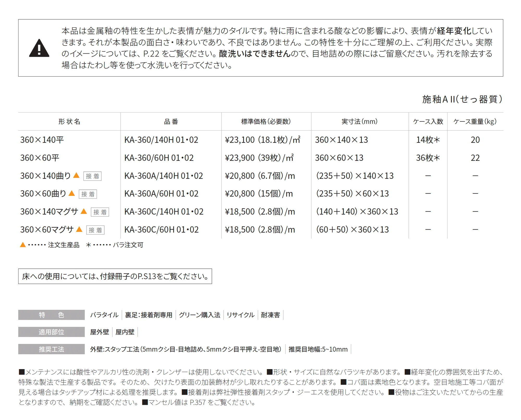Select the 特色 gray label

pyautogui.click(x=51, y=315)
